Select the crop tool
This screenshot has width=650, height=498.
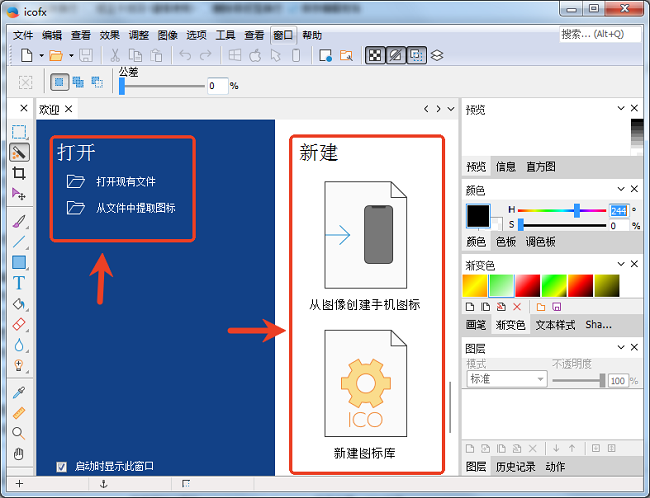point(19,173)
